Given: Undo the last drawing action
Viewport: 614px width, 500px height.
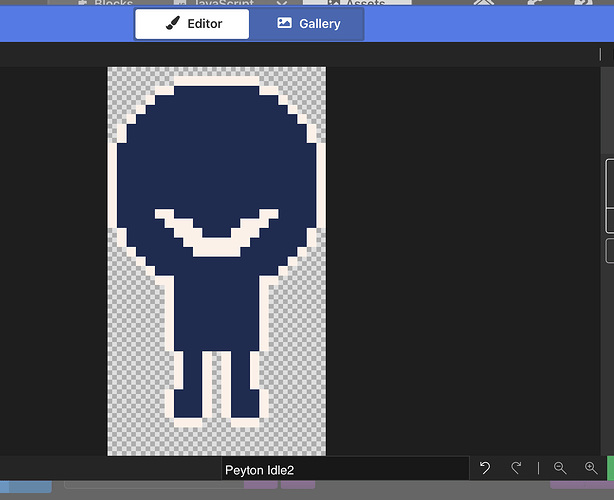Looking at the screenshot, I should click(x=485, y=468).
